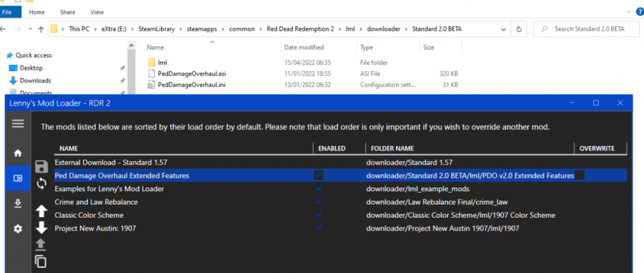Open the Downloads section icon in mod loader sidebar
Image resolution: width=644 pixels, height=273 pixels.
click(17, 203)
